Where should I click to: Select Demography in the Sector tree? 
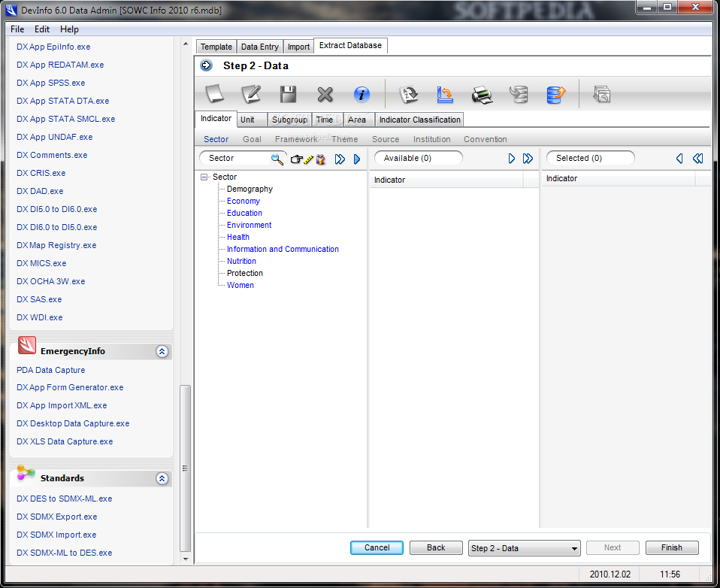[x=250, y=189]
